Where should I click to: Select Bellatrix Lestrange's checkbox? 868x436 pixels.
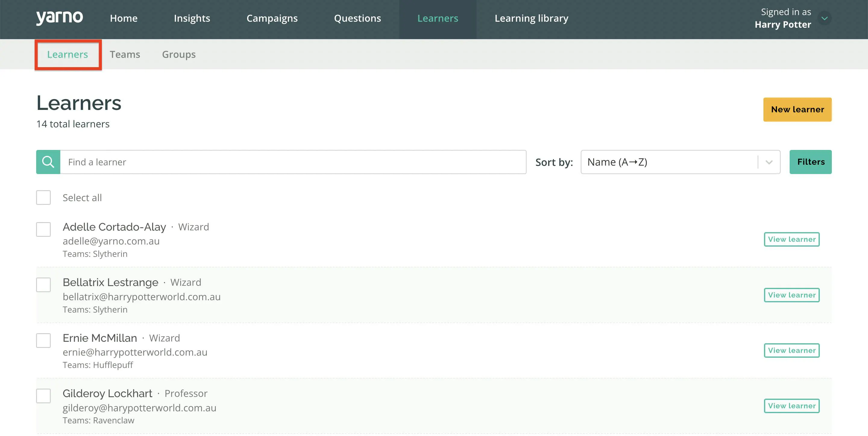(43, 285)
